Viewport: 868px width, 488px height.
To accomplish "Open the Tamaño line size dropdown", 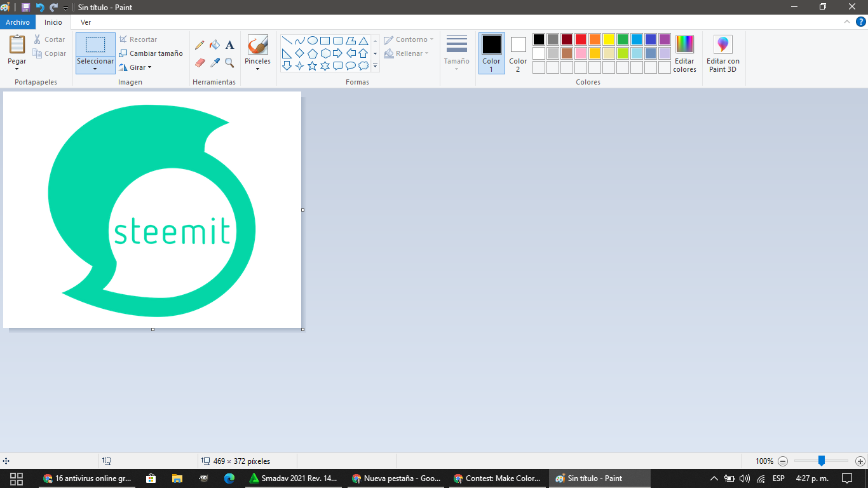I will point(457,53).
